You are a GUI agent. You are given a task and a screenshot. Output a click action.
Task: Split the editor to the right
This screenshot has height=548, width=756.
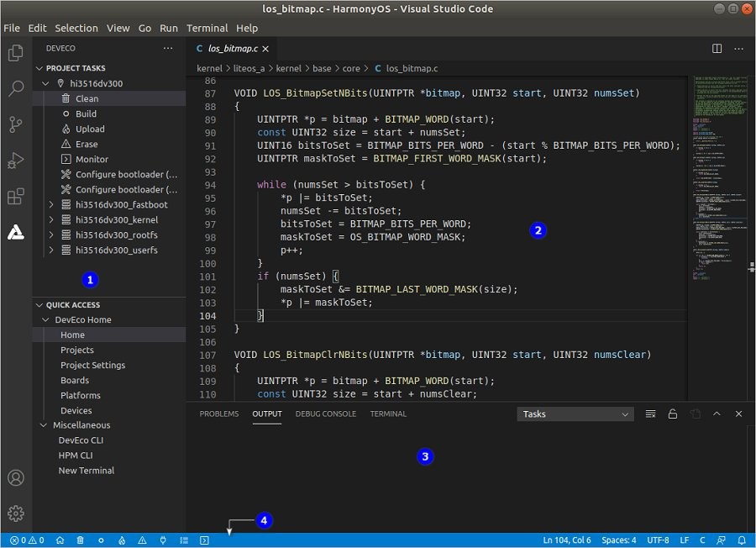click(717, 49)
